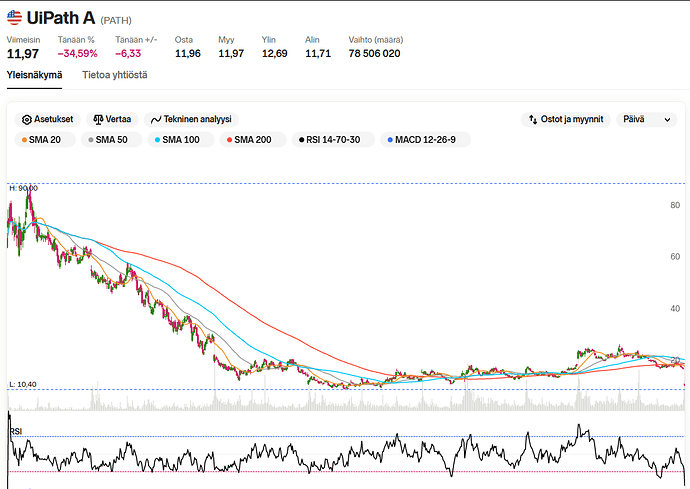Click the Vaihto (määrä) volume header
This screenshot has width=690, height=489.
(376, 40)
